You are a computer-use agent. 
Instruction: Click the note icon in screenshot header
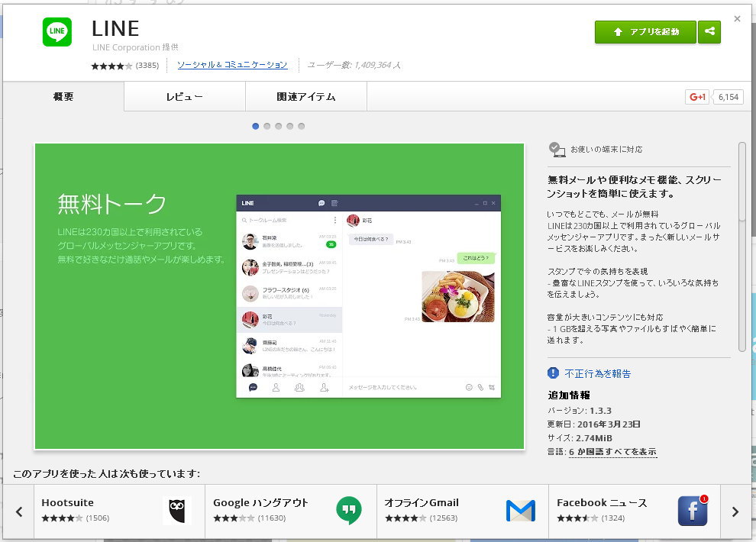(334, 203)
